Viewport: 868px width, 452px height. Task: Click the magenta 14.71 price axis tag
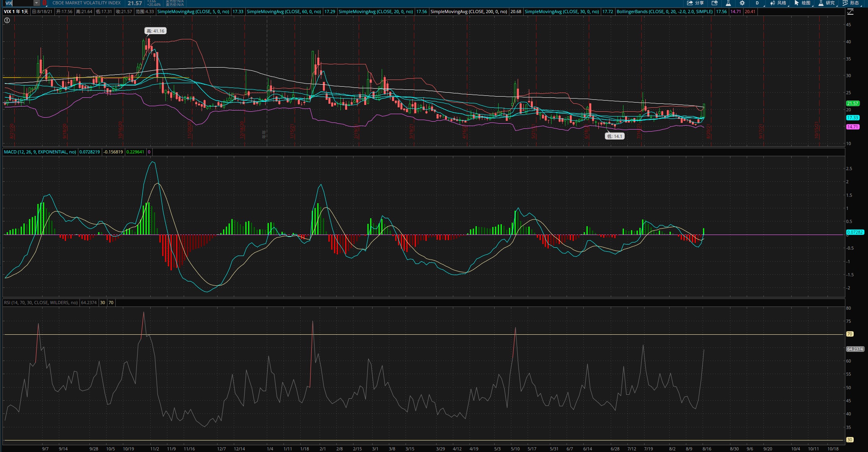click(x=853, y=127)
